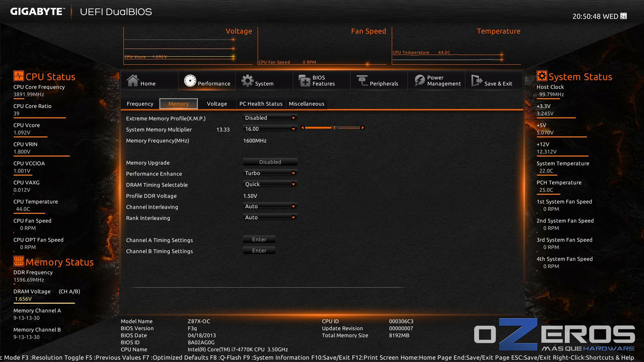Click the BIOS Features chip icon
This screenshot has height=362, width=644.
tap(305, 80)
